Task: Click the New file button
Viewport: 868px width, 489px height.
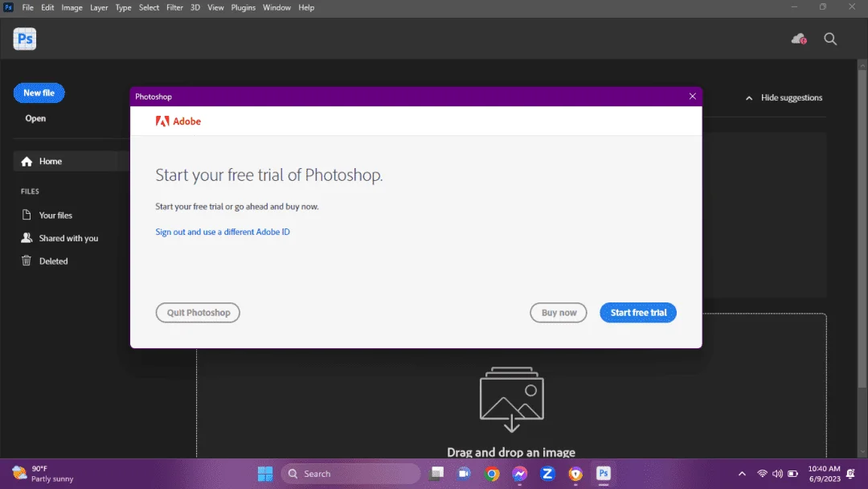Action: [39, 92]
